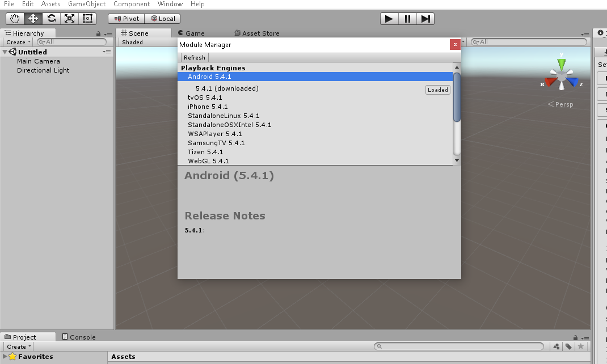This screenshot has height=364, width=607.
Task: Select WSAPlayer 5.4.1 module
Action: point(215,134)
